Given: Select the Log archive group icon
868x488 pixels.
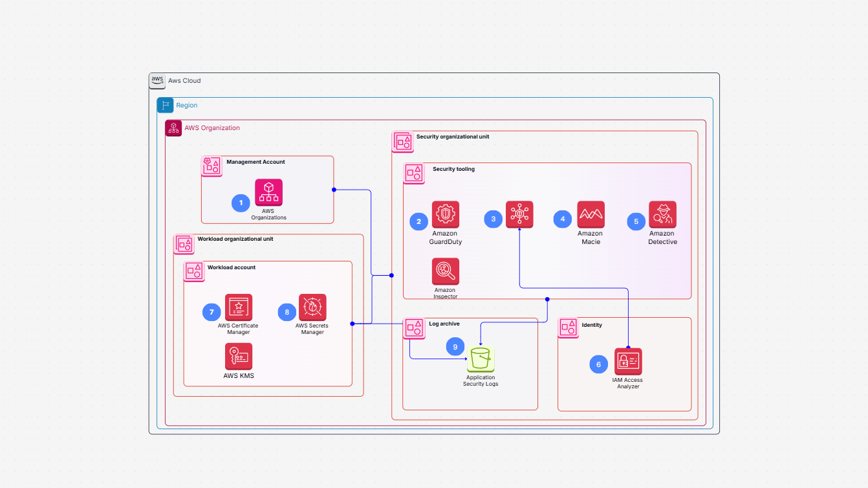Looking at the screenshot, I should [x=413, y=328].
